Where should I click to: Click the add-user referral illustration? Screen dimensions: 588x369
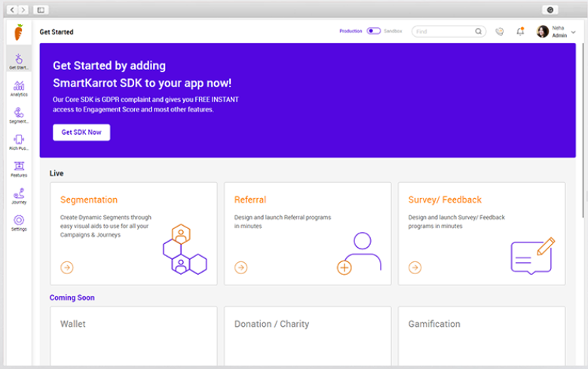click(359, 254)
